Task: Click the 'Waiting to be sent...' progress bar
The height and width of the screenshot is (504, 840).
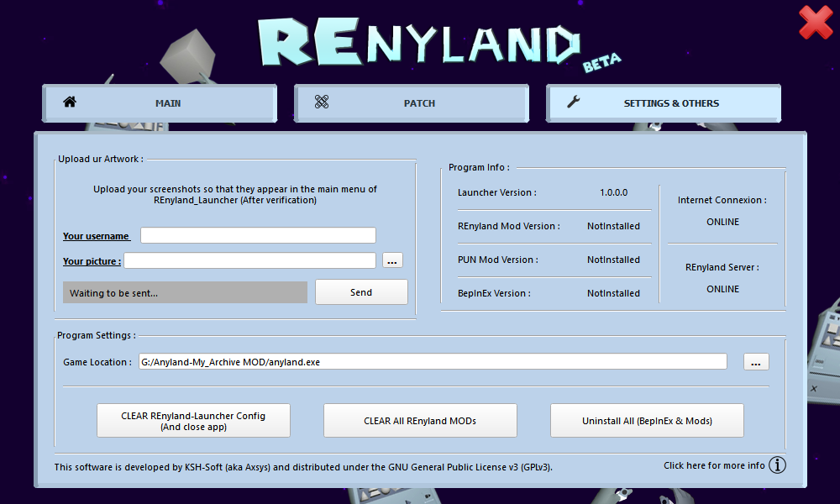Action: (185, 292)
